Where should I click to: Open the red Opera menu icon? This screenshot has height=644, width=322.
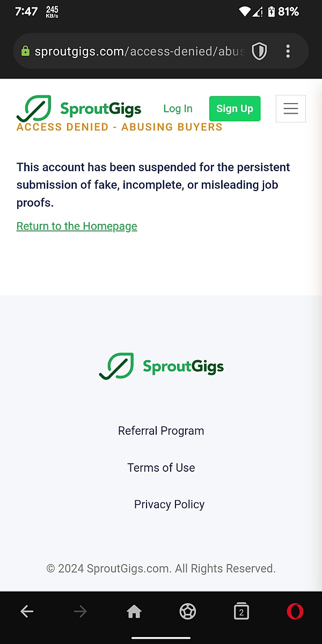pyautogui.click(x=295, y=611)
